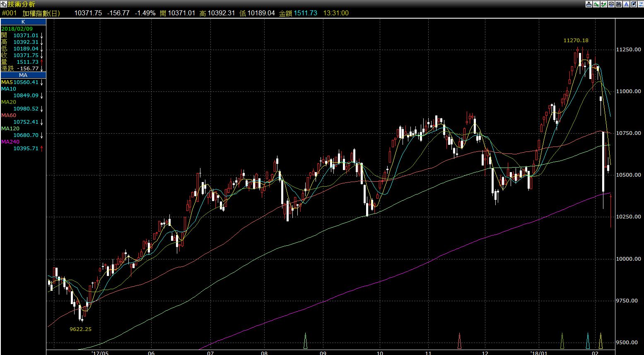Click the 13:31:00 timestamp in top bar
The width and height of the screenshot is (644, 355).
336,13
